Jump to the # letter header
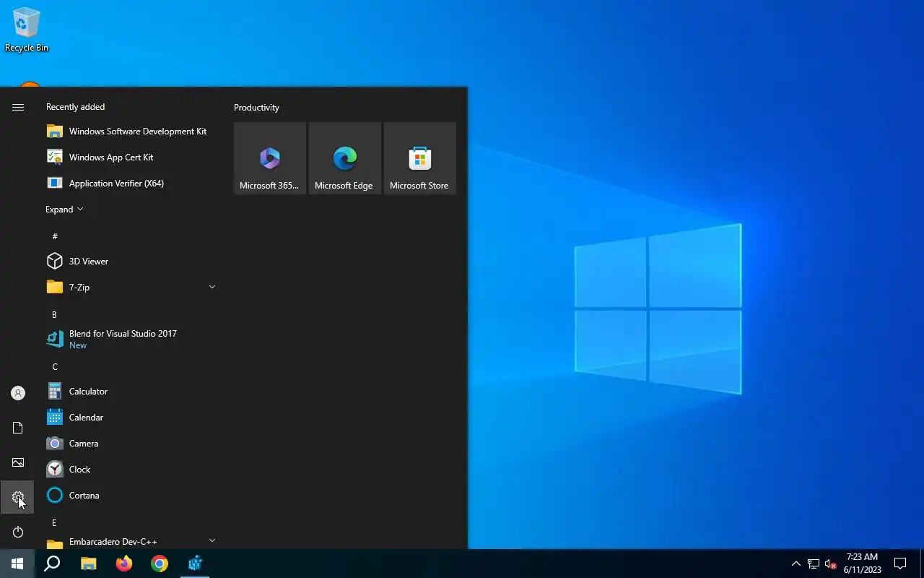This screenshot has width=924, height=578. [55, 236]
